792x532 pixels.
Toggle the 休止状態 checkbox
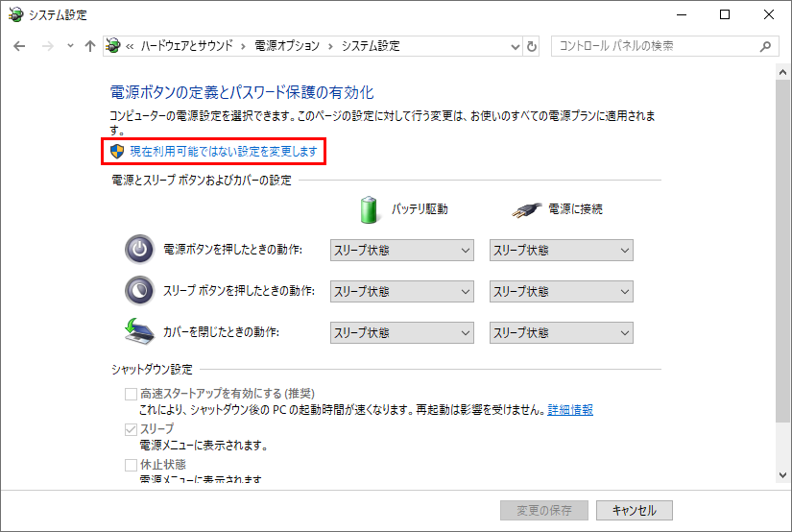[131, 465]
